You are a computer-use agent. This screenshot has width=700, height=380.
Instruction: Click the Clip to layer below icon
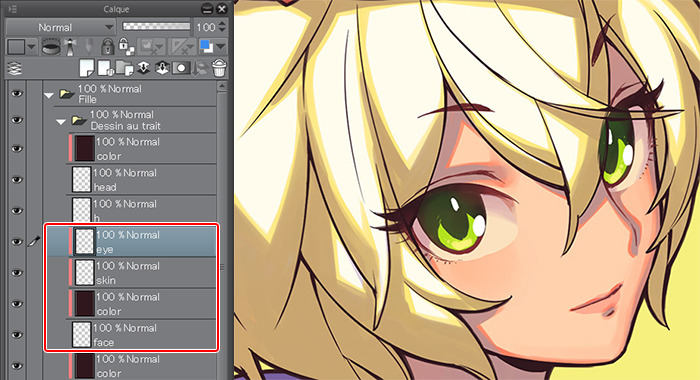pos(51,46)
